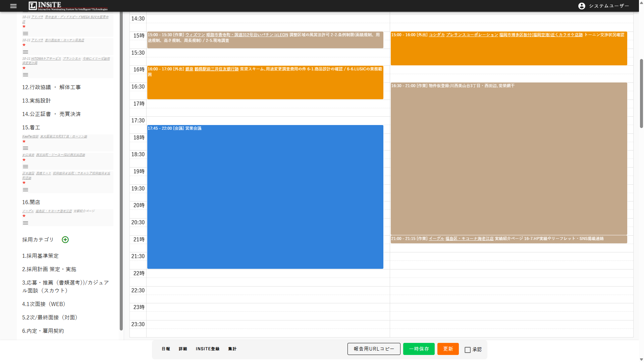Click the INSiTE logo

coord(68,6)
